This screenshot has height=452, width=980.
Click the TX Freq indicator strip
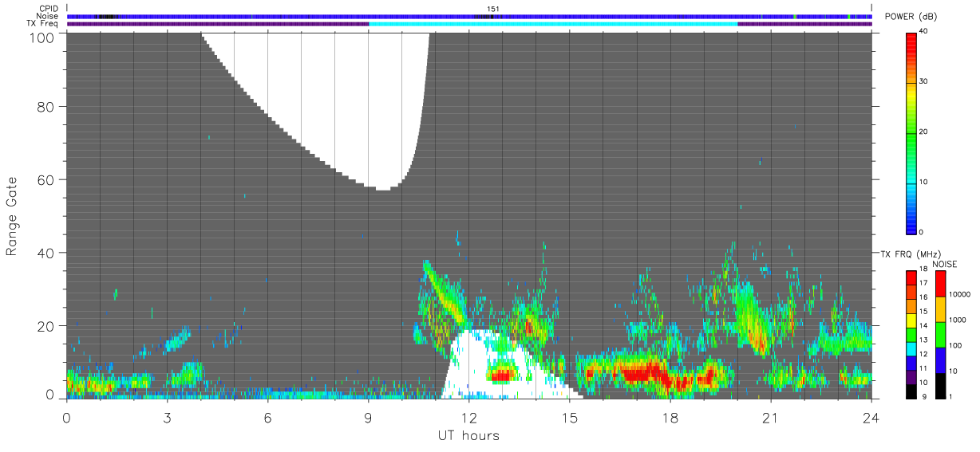pos(469,24)
